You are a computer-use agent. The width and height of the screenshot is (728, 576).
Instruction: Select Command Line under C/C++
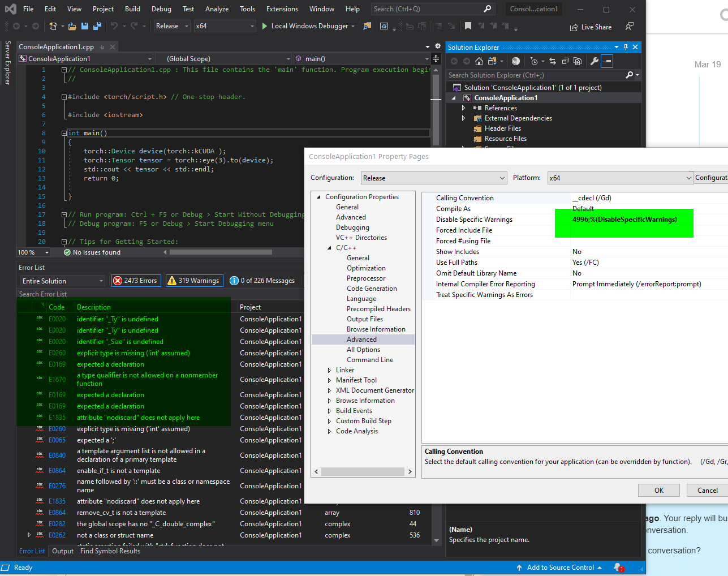tap(370, 360)
